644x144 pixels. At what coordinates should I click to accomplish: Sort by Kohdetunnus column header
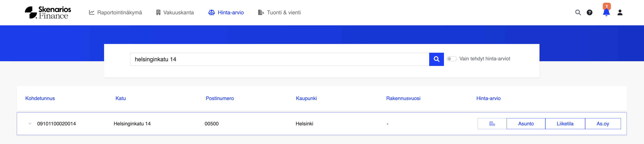[40, 98]
